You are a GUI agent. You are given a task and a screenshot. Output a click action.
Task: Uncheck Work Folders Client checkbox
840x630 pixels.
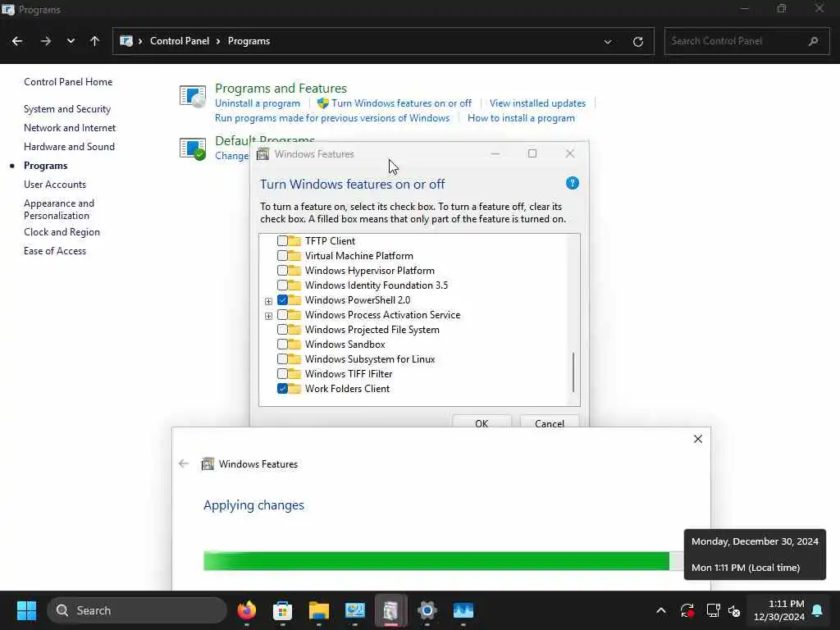click(x=282, y=389)
